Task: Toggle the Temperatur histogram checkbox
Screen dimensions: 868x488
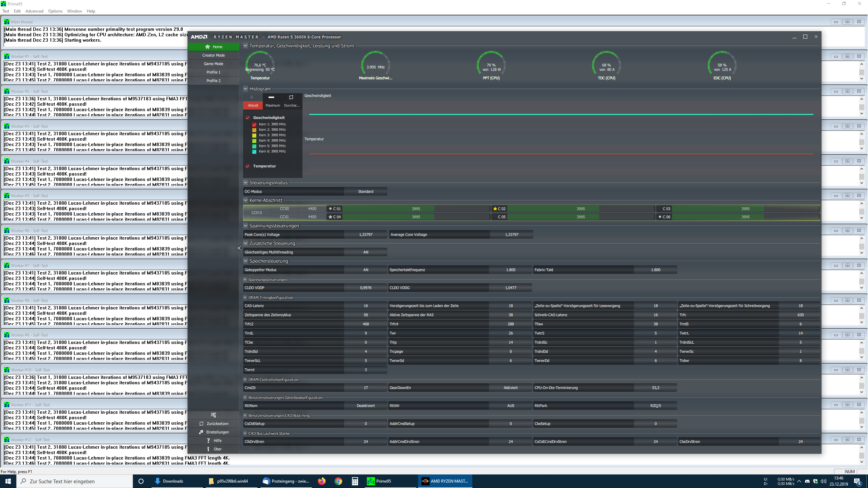Action: (x=248, y=166)
